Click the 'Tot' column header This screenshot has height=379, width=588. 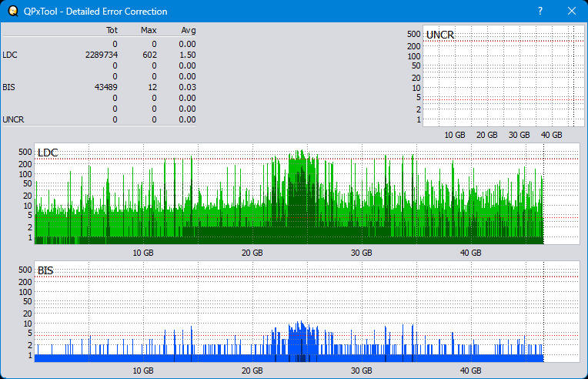pos(112,30)
